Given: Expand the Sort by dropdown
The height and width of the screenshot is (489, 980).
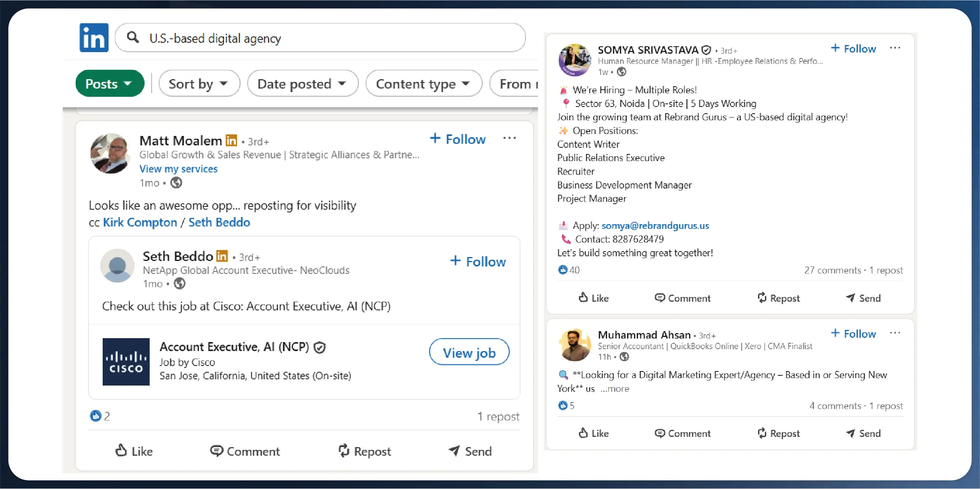Looking at the screenshot, I should (199, 83).
